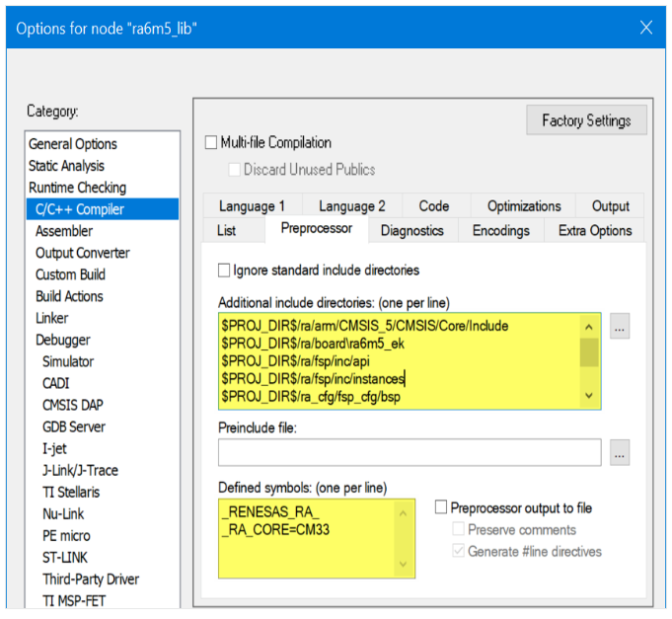
Task: Open the Diagnostics tab
Action: (412, 231)
